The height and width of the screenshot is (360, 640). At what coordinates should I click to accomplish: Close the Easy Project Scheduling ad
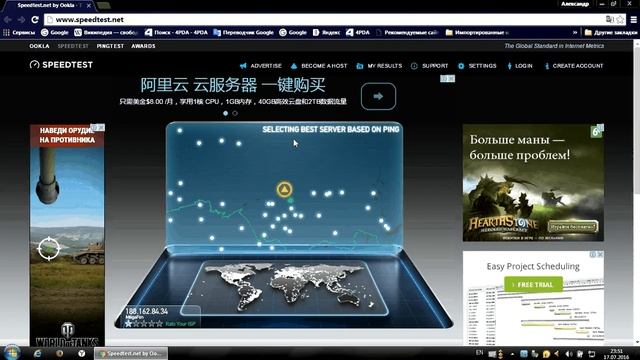pyautogui.click(x=600, y=254)
